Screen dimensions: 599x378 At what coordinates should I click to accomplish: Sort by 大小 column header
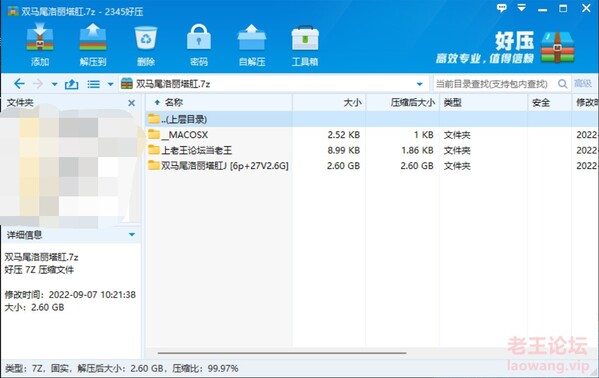[329, 102]
